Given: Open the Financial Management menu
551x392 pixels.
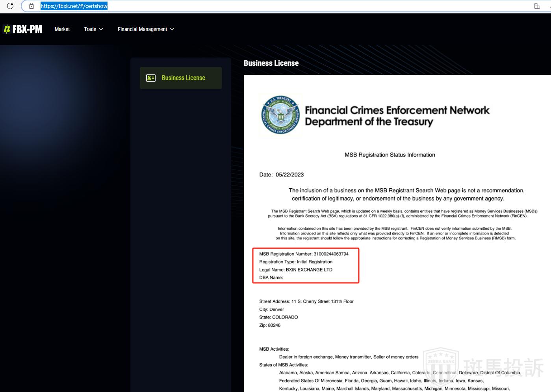Looking at the screenshot, I should point(142,29).
